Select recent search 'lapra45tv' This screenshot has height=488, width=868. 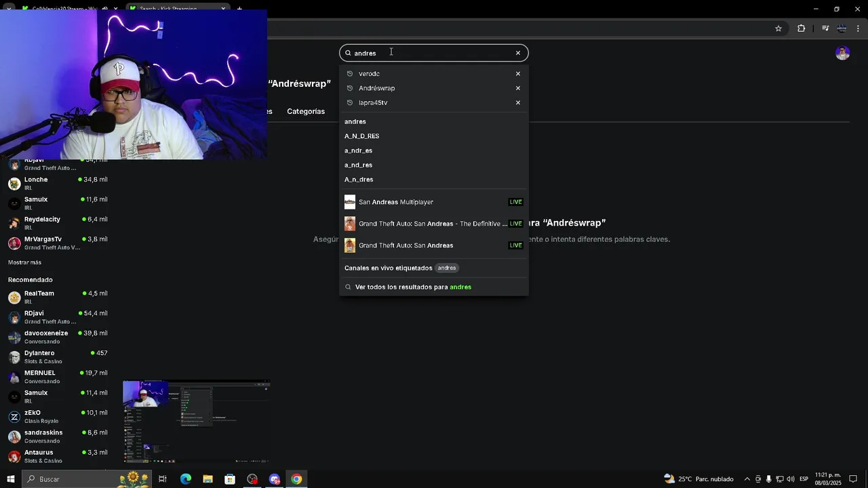[x=373, y=103]
